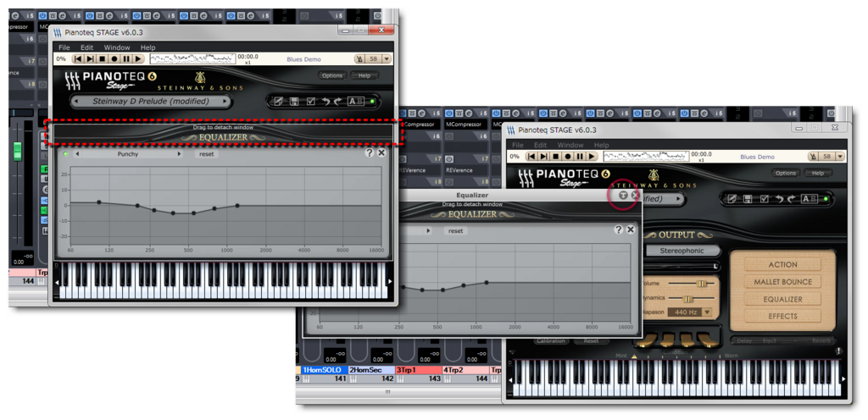Go to next EQ preset after Punchy
The height and width of the screenshot is (420, 868).
pos(179,154)
